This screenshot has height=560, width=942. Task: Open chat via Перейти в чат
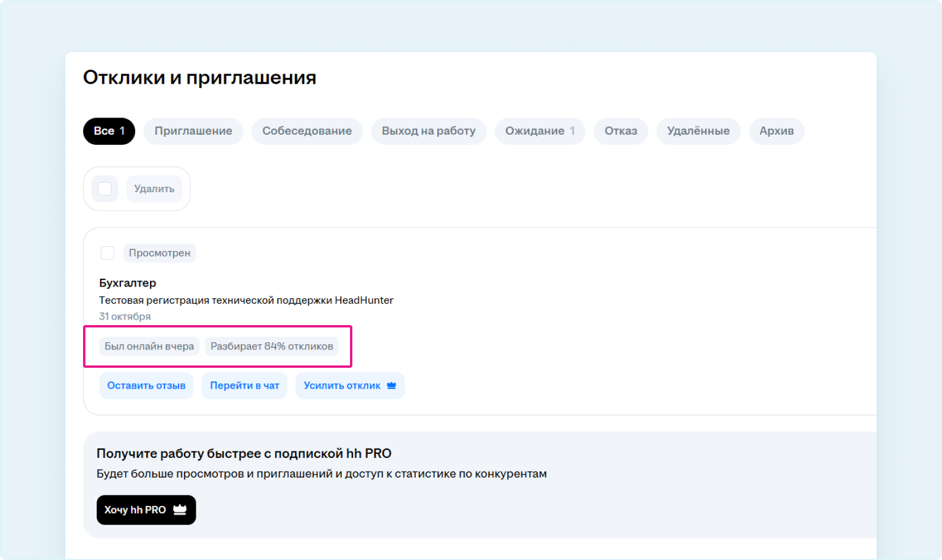(244, 386)
